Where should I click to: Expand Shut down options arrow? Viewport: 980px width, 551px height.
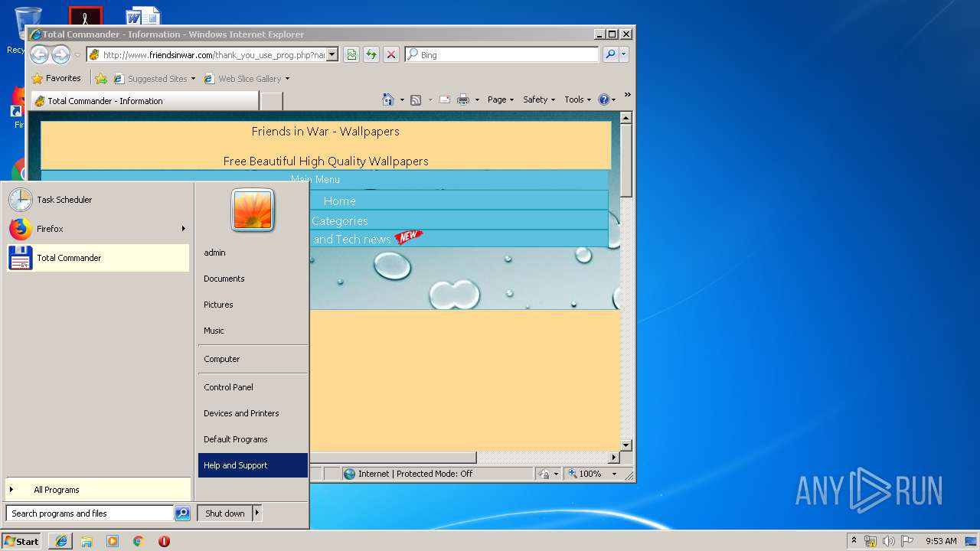[x=257, y=514]
